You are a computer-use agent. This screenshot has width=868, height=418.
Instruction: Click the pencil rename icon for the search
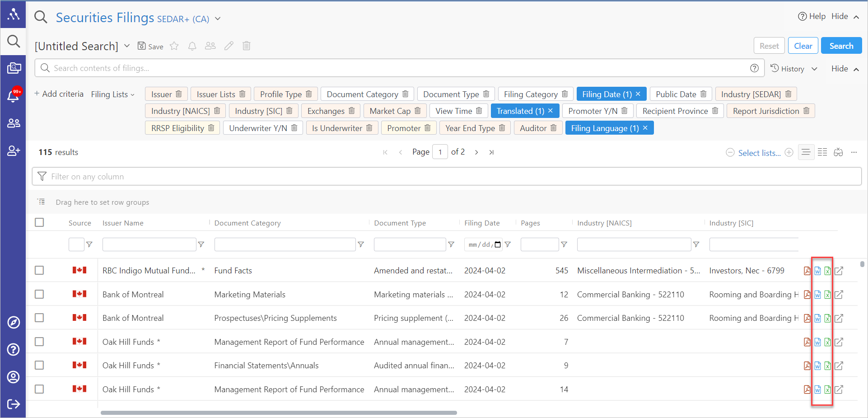(229, 46)
